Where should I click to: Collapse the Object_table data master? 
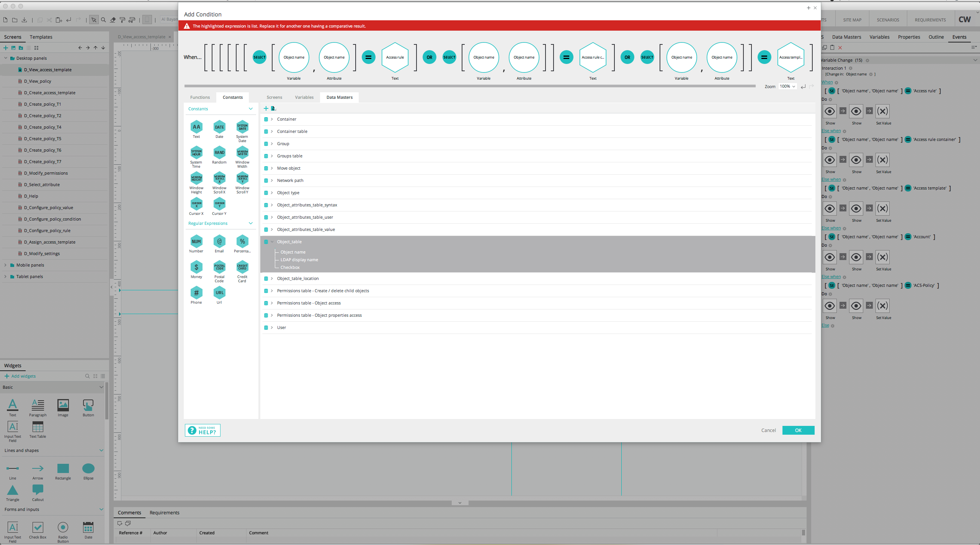coord(272,242)
